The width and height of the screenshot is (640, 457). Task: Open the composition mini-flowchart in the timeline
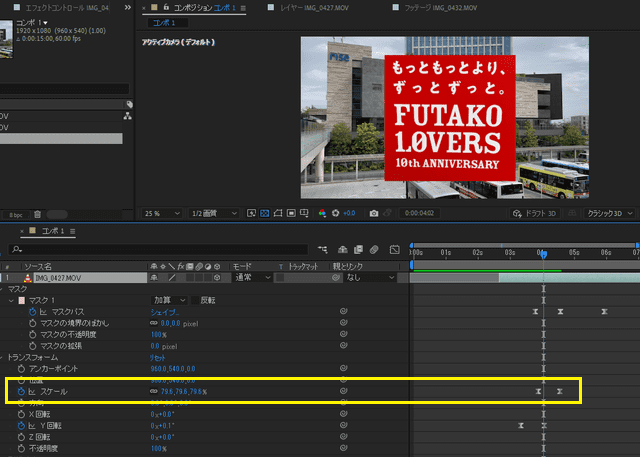coord(322,249)
